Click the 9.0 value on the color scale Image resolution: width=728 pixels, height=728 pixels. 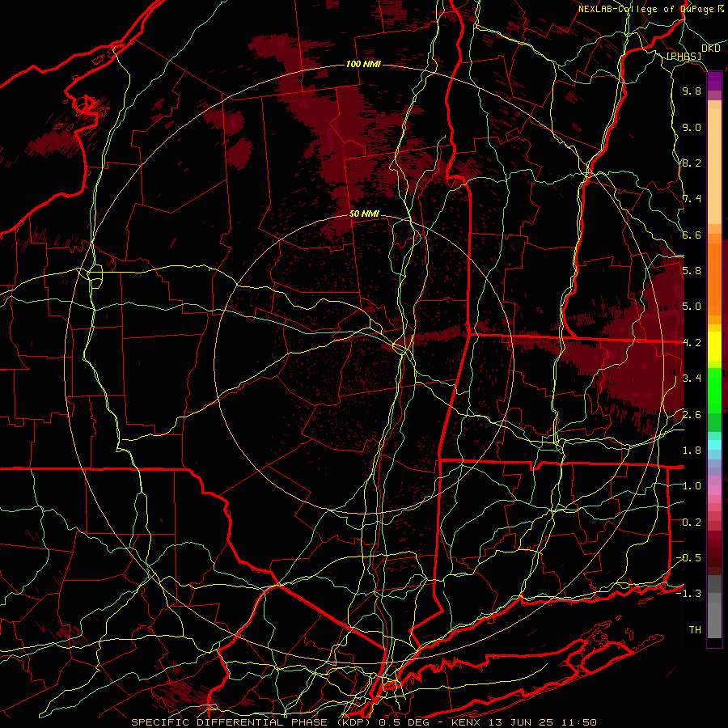click(x=692, y=128)
